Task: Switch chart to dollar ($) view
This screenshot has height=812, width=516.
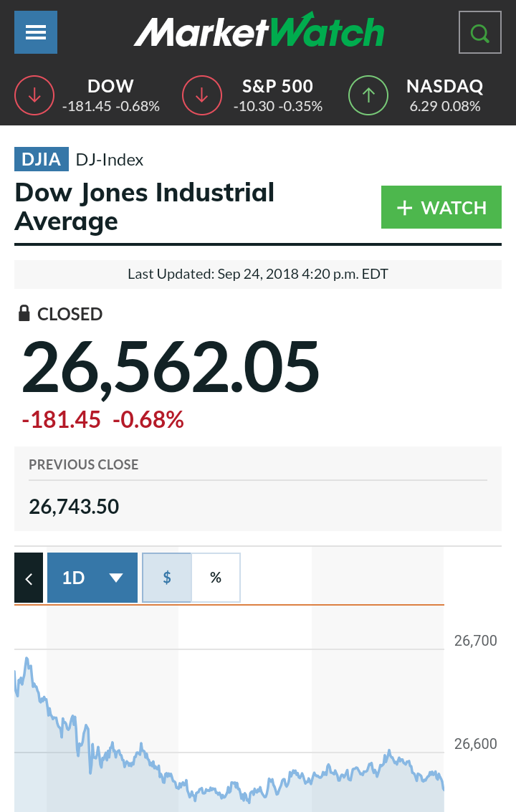Action: 167,578
